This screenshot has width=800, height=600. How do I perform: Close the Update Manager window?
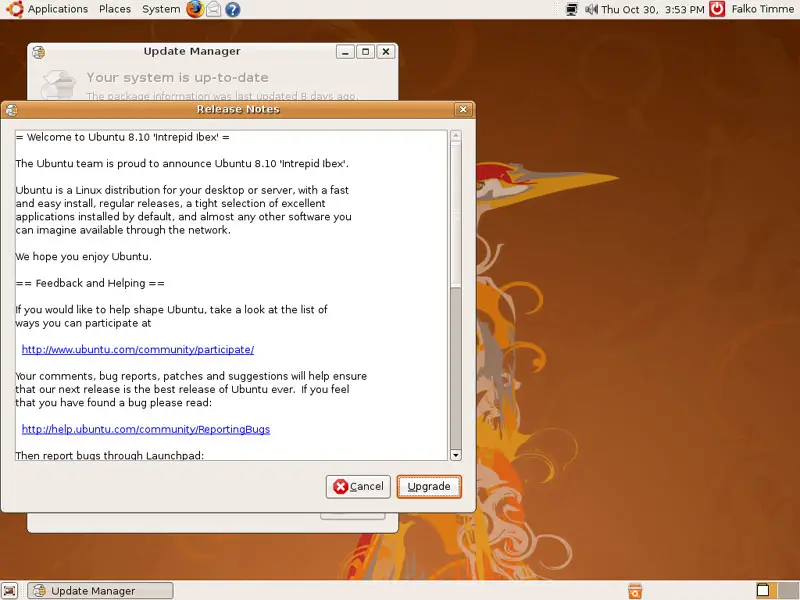(386, 52)
